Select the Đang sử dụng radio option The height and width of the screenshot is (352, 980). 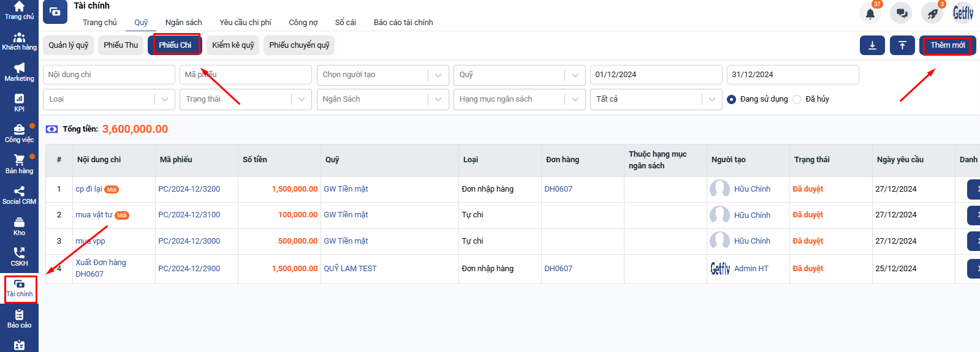click(x=731, y=99)
